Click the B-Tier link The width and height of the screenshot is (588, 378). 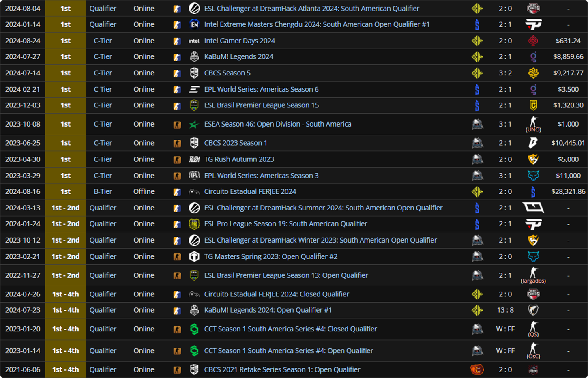[x=103, y=191]
